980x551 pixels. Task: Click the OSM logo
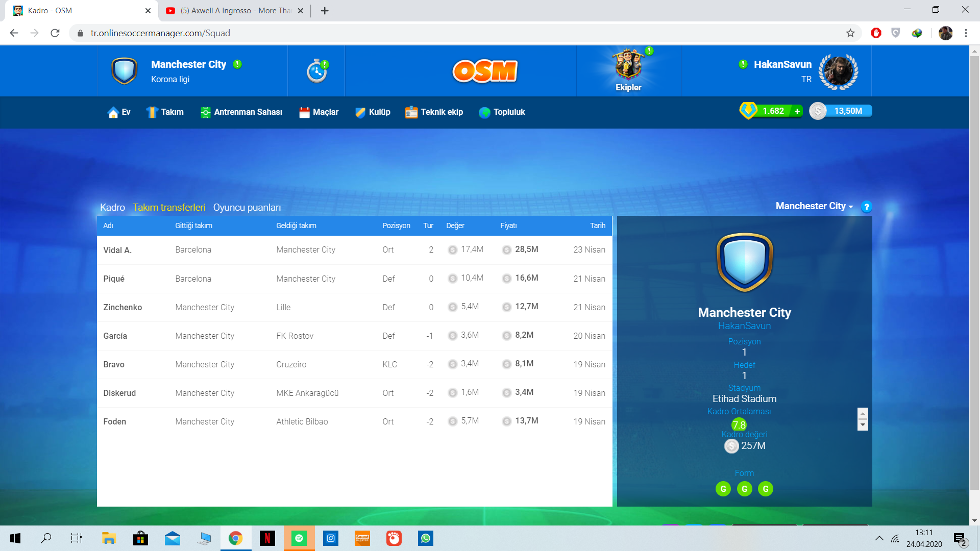pyautogui.click(x=485, y=71)
